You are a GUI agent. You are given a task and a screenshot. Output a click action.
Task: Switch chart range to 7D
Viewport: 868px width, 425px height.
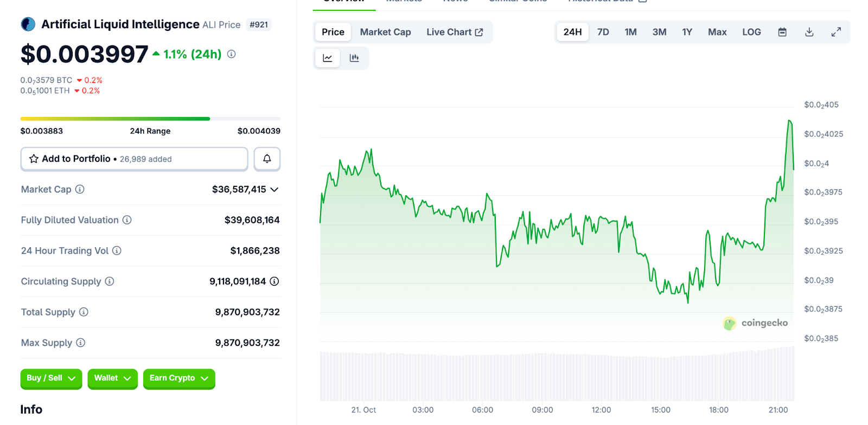pos(603,32)
